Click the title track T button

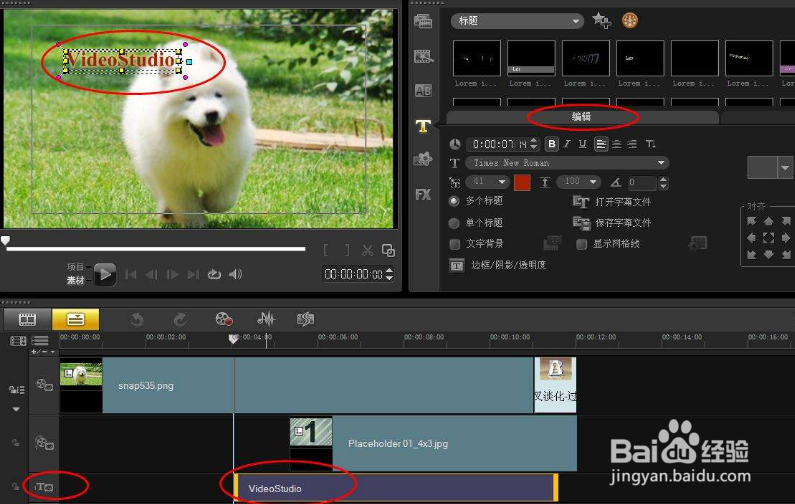pyautogui.click(x=44, y=487)
